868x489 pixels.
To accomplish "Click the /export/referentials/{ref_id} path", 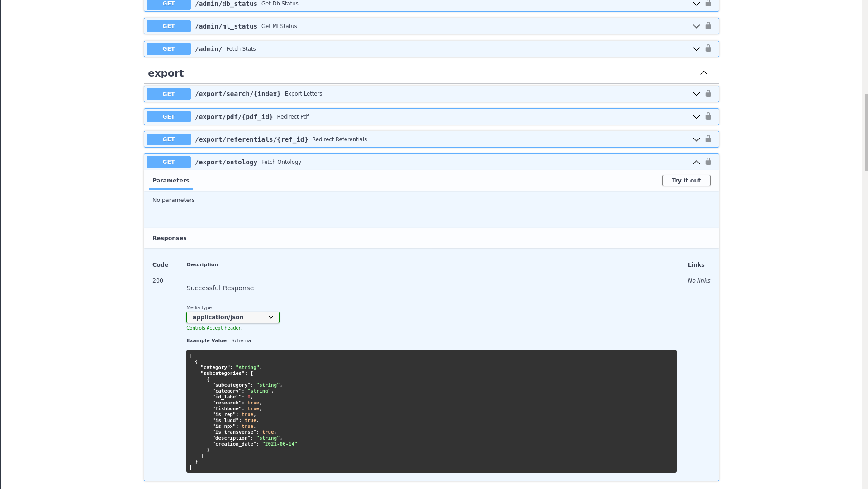I will [251, 139].
